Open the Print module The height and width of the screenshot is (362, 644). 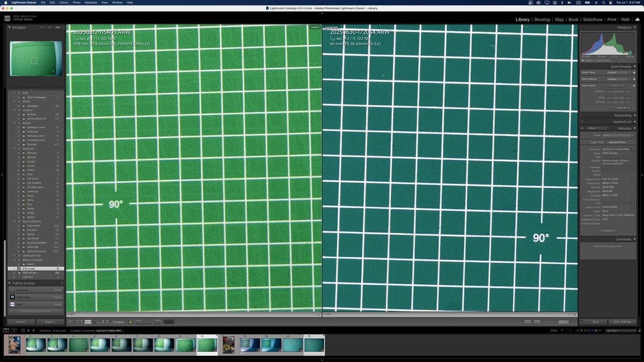pyautogui.click(x=611, y=19)
